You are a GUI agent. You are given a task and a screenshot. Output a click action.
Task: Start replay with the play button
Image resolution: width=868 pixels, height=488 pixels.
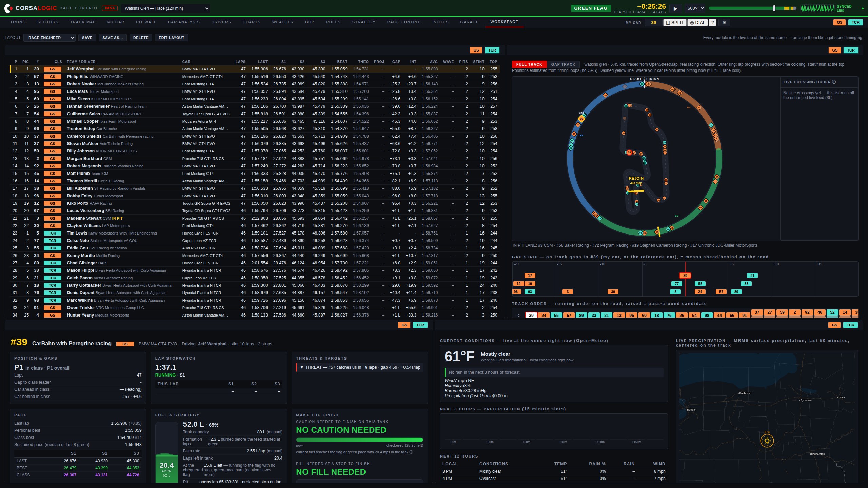click(675, 8)
